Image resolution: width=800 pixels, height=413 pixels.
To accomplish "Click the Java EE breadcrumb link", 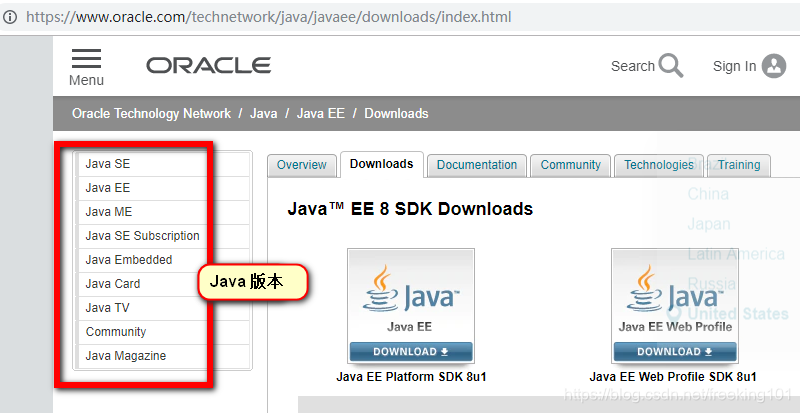I will (320, 113).
